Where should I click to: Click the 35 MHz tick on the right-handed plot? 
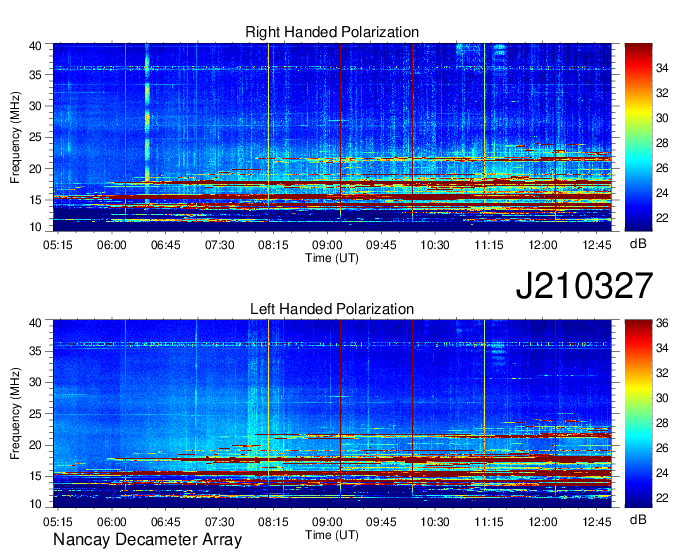(x=36, y=75)
